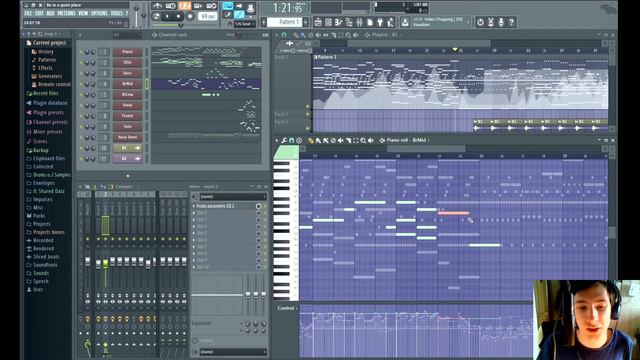
Task: Mute the Piano channel via its green LED
Action: 81,52
